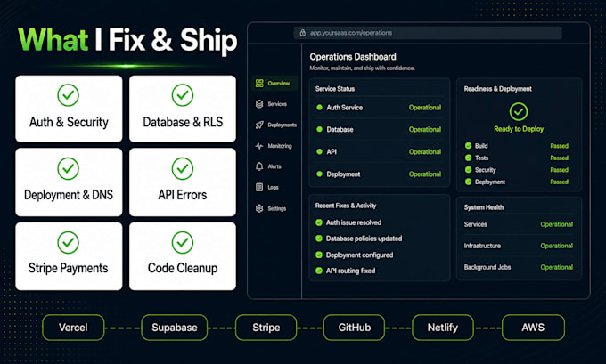Click the Monitoring pulse icon
The width and height of the screenshot is (606, 364).
click(x=259, y=146)
